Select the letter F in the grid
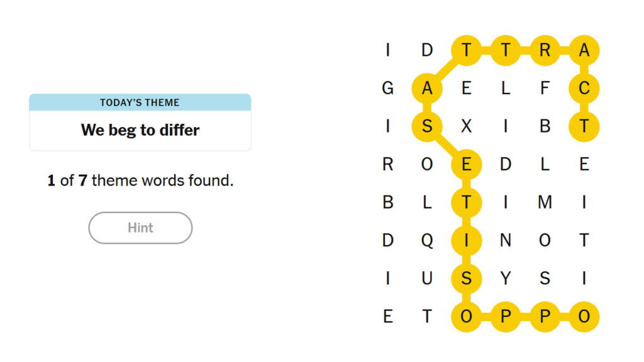The width and height of the screenshot is (644, 362). [x=545, y=88]
